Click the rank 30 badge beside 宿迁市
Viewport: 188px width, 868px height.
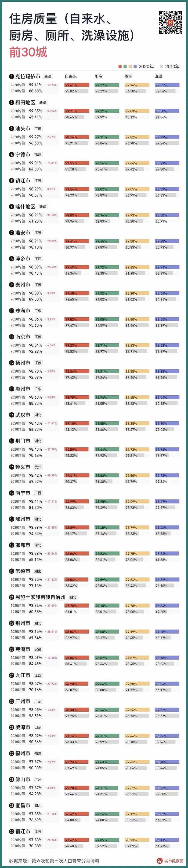click(12, 831)
